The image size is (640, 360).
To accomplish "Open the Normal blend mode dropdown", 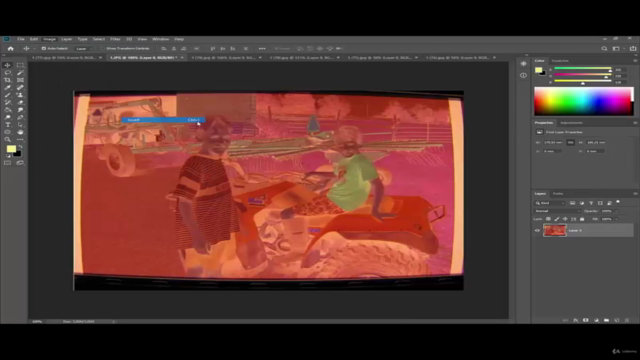I will coord(557,211).
